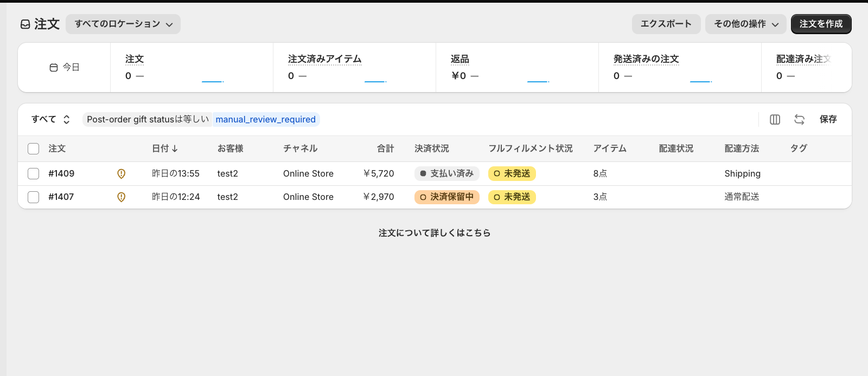The width and height of the screenshot is (868, 376).
Task: Click the フルフィルメント状況 column header
Action: (531, 148)
